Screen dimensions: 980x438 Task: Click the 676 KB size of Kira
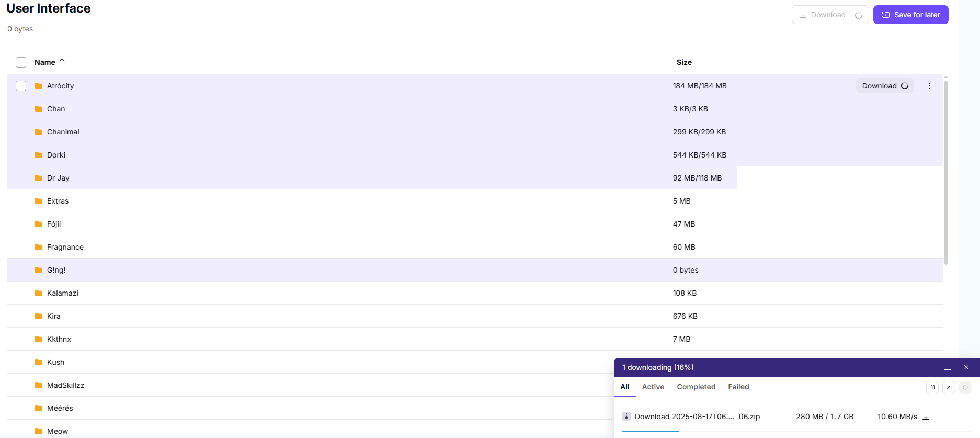click(685, 316)
